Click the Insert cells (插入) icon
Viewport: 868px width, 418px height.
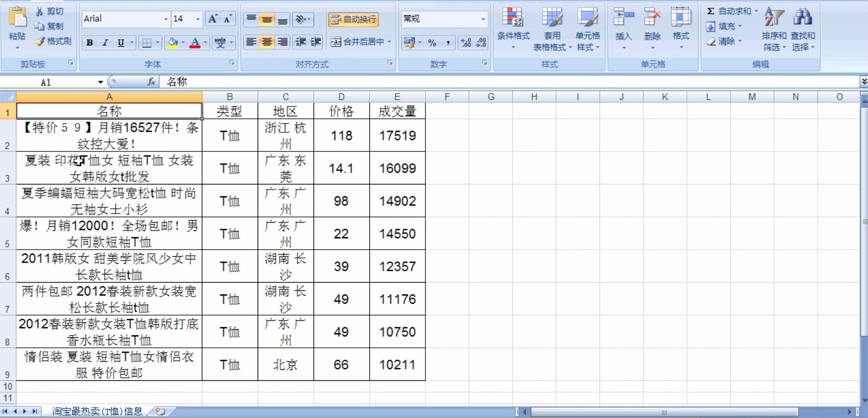[x=623, y=18]
